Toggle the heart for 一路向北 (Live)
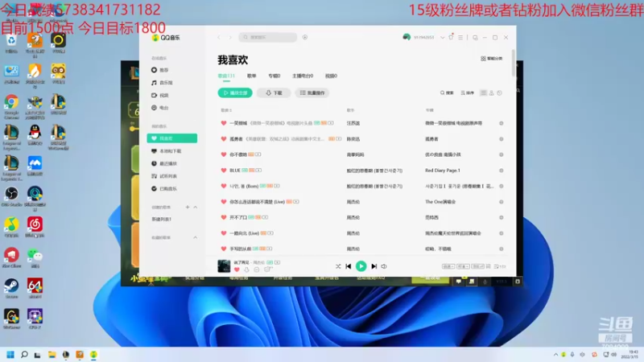Viewport: 644px width, 362px height. coord(224,233)
